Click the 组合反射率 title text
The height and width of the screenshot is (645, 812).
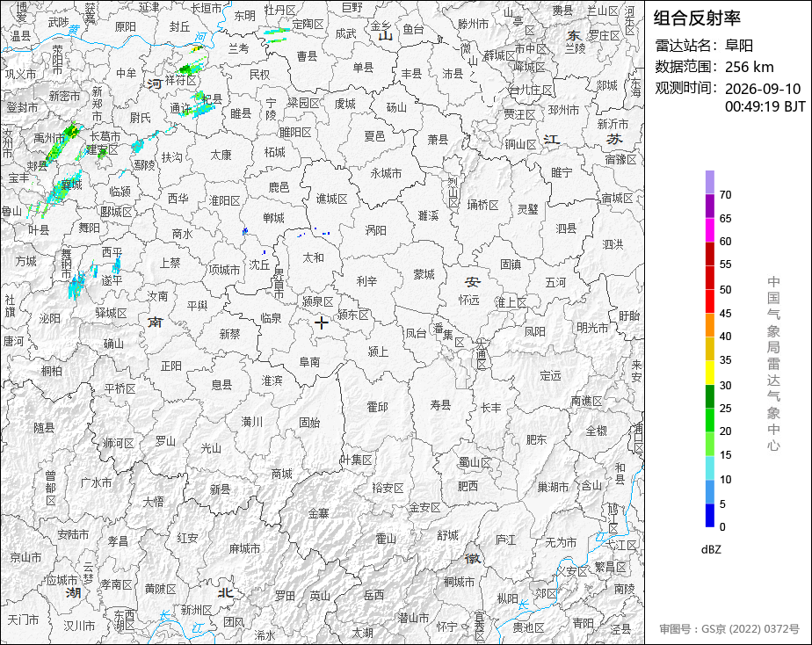[x=697, y=18]
